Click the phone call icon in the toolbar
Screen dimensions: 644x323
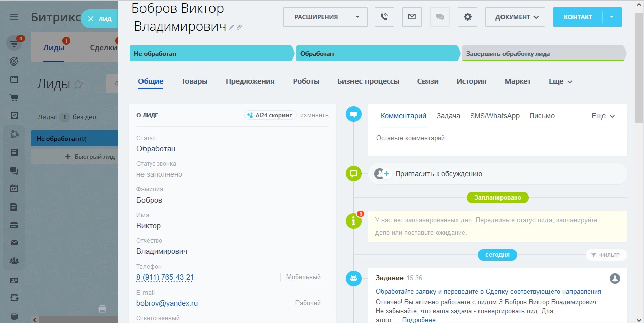pos(384,17)
